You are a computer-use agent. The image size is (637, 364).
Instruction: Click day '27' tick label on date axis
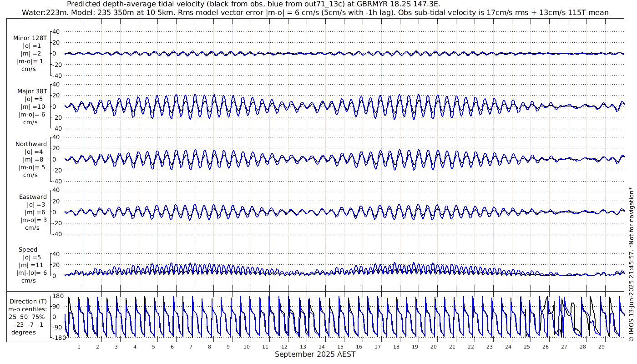564,347
